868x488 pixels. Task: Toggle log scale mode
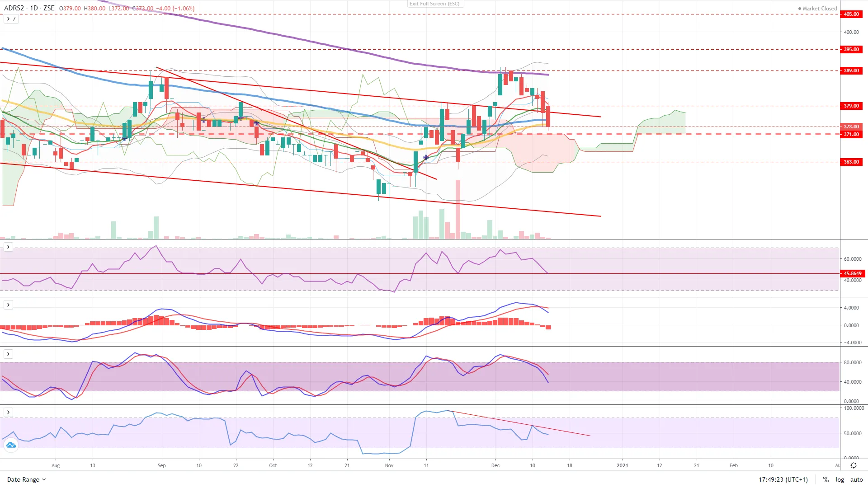[x=840, y=479]
